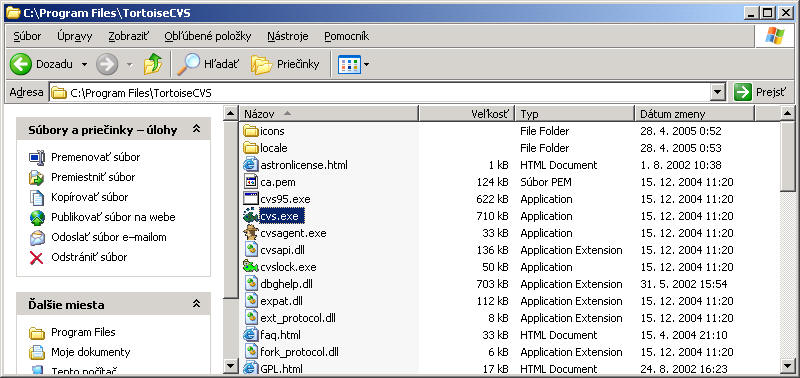Click Kopírovať súbor task link
The height and width of the screenshot is (378, 800).
89,197
